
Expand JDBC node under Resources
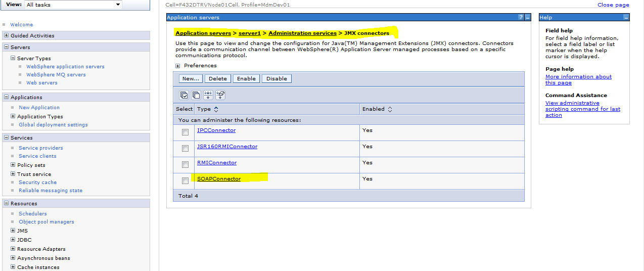(13, 240)
